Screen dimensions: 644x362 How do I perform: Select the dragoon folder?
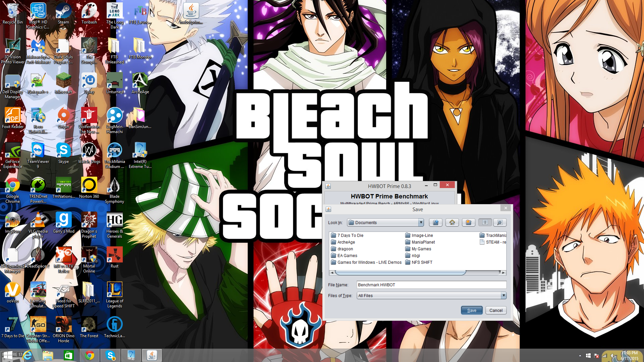pyautogui.click(x=342, y=249)
